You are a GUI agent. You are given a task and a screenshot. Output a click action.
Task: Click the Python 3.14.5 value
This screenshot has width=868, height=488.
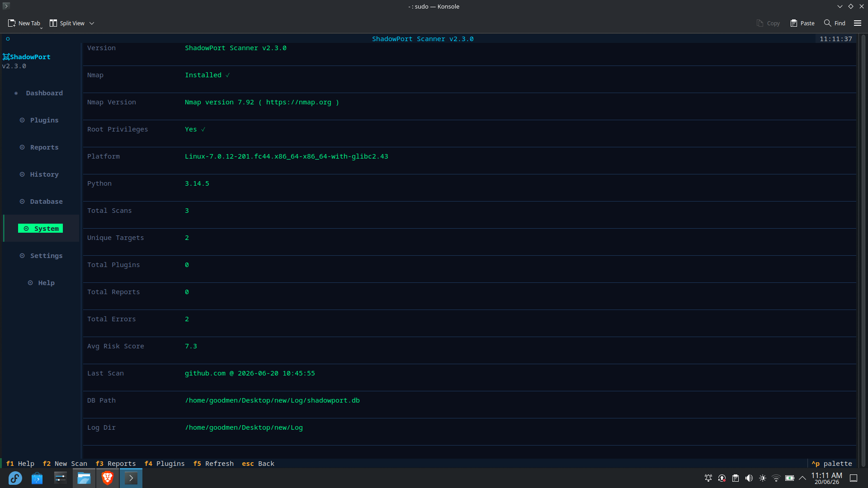pos(197,183)
